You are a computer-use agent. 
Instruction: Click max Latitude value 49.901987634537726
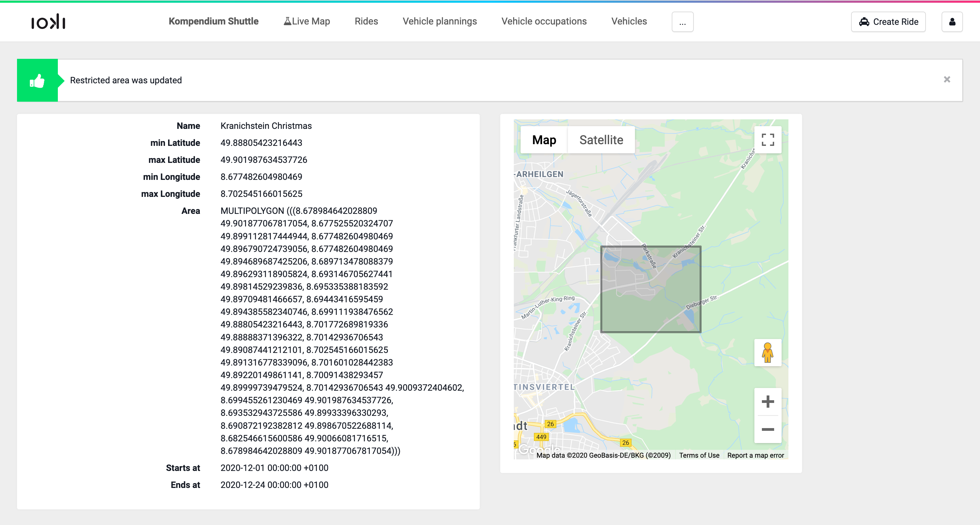[264, 160]
